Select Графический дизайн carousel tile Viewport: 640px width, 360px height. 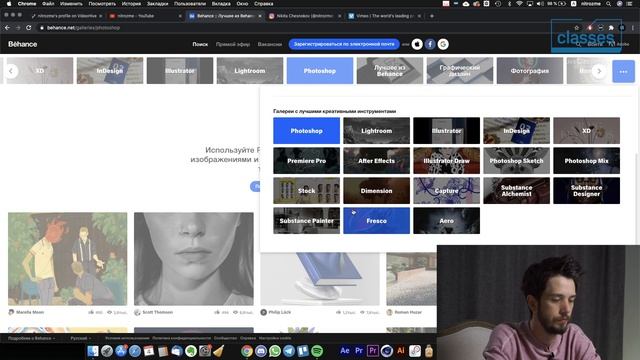pos(460,71)
